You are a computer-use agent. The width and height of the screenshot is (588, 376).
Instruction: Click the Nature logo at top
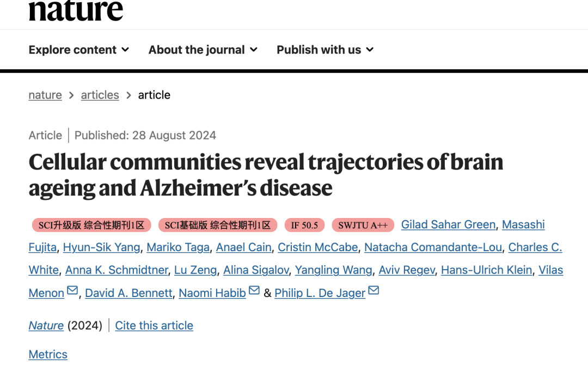pos(76,10)
